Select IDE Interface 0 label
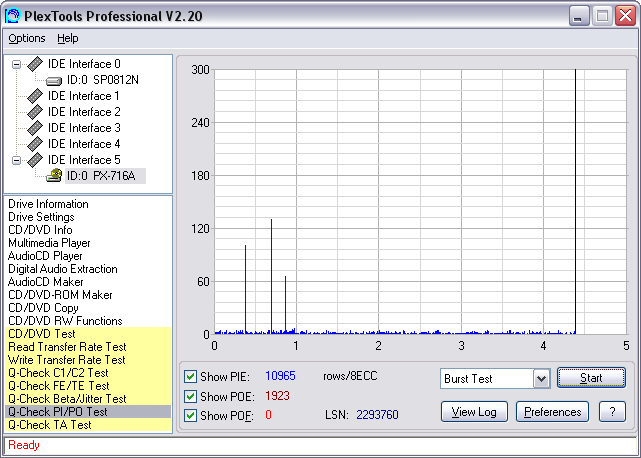641x458 pixels. pos(84,64)
